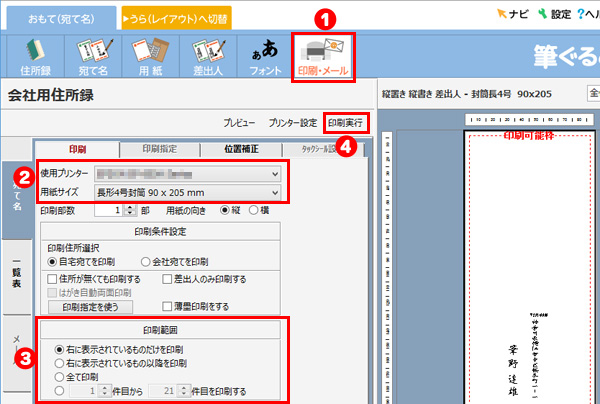Enable 住所が無くても印刷する checkbox

tap(53, 278)
